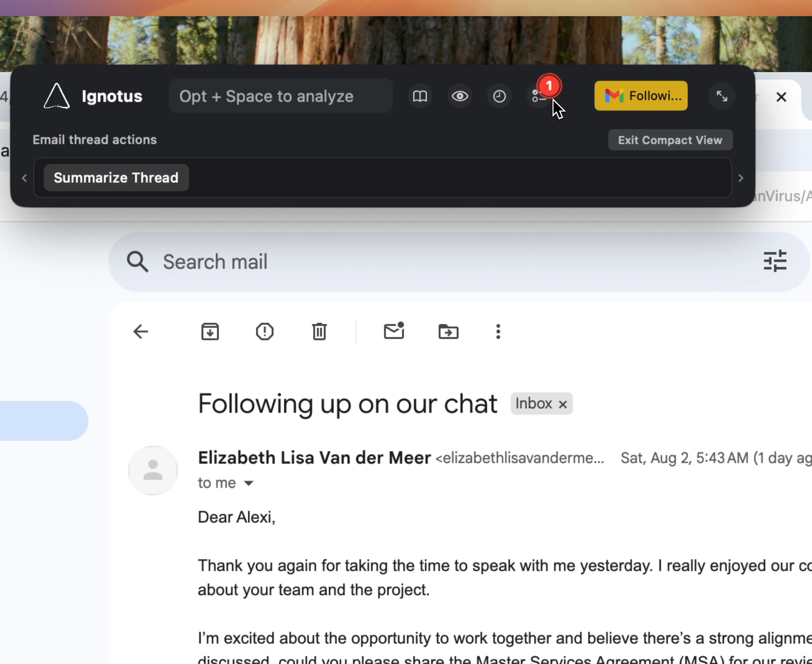Click the Summarize Thread button

115,177
